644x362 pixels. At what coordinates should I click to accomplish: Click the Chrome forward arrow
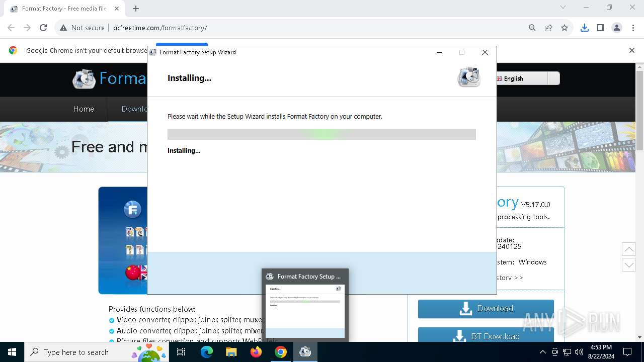(27, 28)
